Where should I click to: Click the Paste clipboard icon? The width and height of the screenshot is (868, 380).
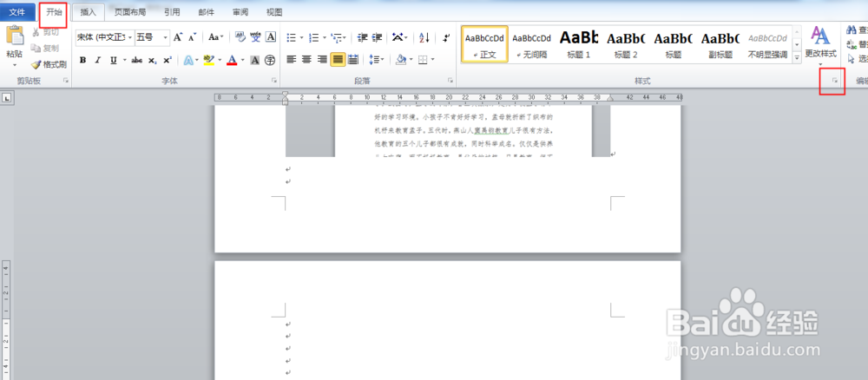click(15, 36)
